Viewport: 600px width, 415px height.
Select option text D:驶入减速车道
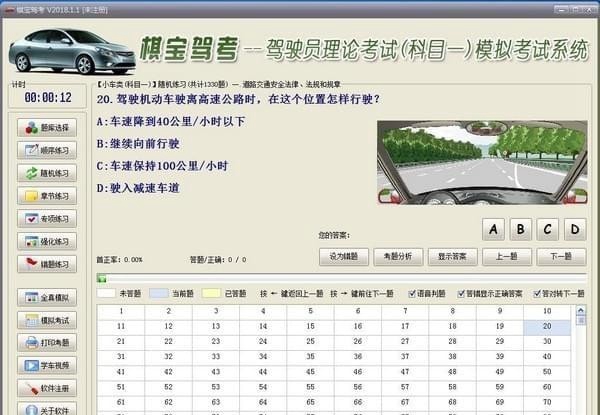[138, 188]
